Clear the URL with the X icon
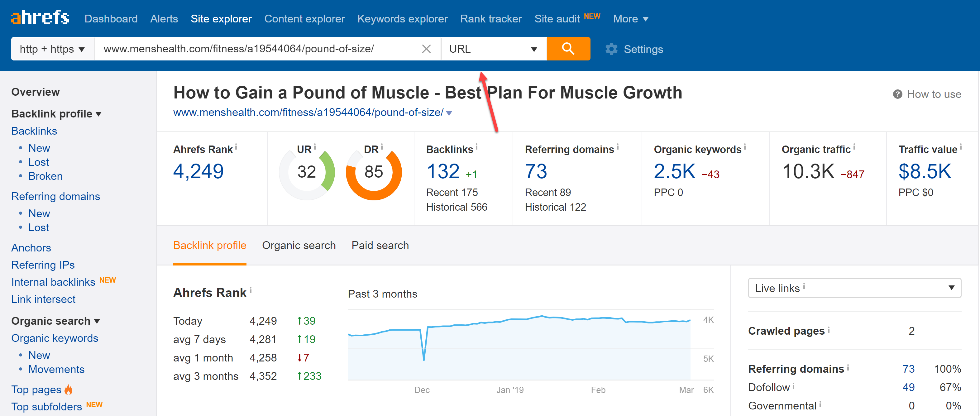The height and width of the screenshot is (416, 980). (x=426, y=49)
